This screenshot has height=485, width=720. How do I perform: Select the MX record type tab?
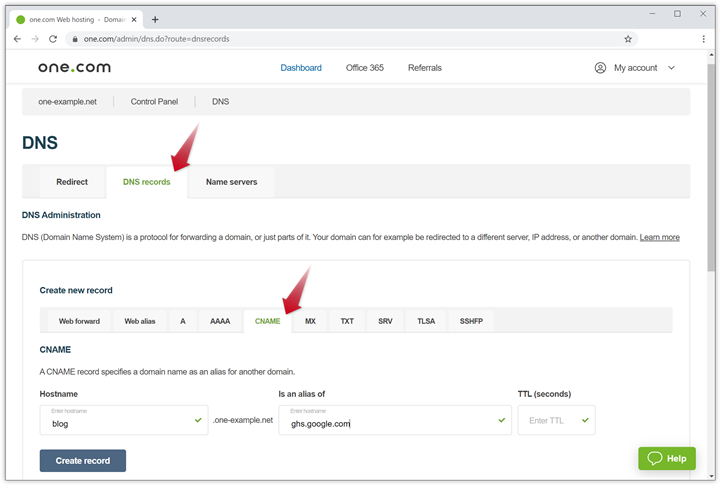(310, 321)
